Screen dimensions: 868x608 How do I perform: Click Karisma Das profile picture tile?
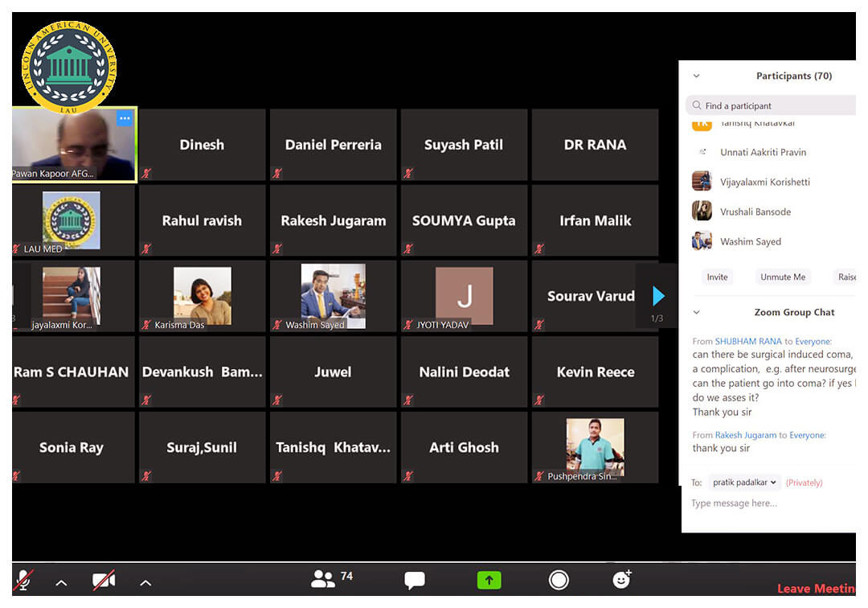point(202,296)
